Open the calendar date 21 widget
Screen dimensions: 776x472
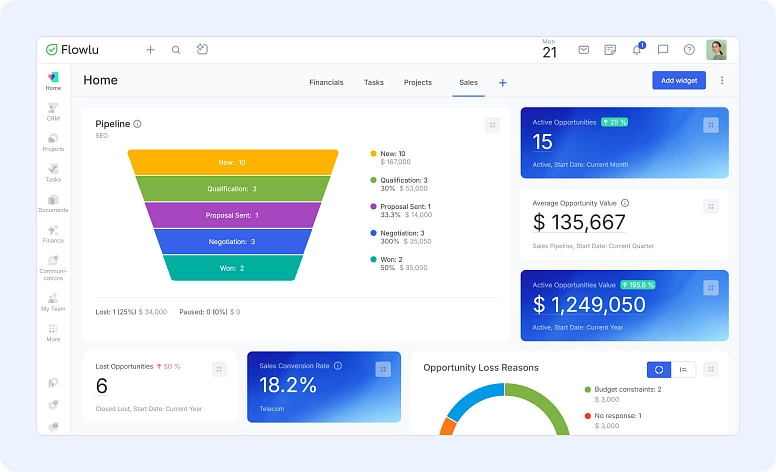click(549, 49)
